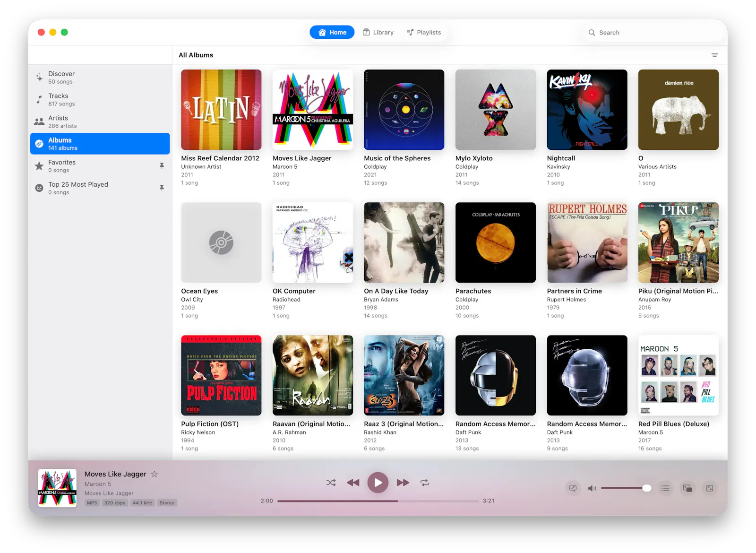
Task: Open Red Pill Blues (Deluxe) album
Action: pyautogui.click(x=679, y=375)
